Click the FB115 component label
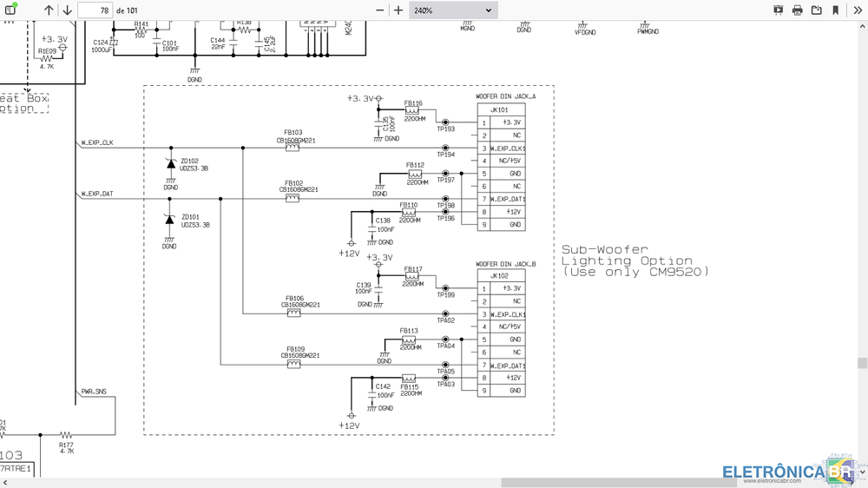Viewport: 868px width, 488px height. (409, 386)
